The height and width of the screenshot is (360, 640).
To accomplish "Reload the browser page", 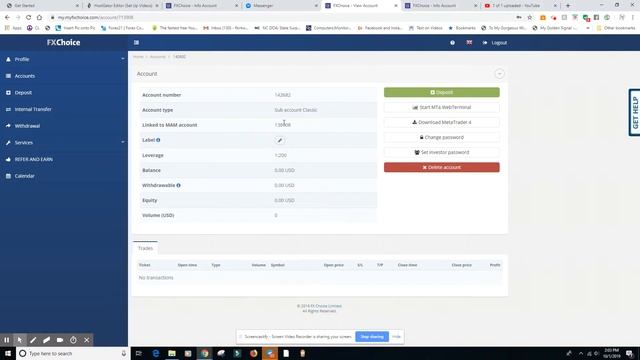I will click(x=29, y=18).
